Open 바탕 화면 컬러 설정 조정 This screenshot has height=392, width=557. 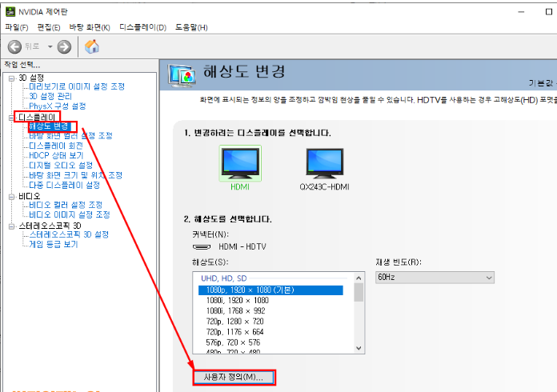tap(70, 136)
